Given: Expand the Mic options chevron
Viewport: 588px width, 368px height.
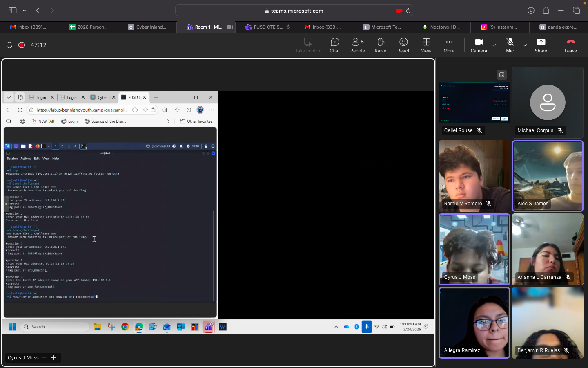Looking at the screenshot, I should tap(525, 45).
